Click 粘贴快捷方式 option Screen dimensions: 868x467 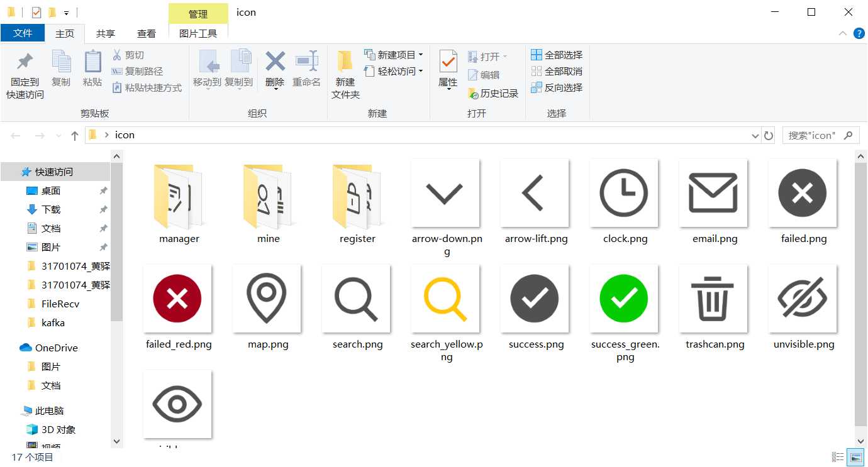click(x=147, y=88)
